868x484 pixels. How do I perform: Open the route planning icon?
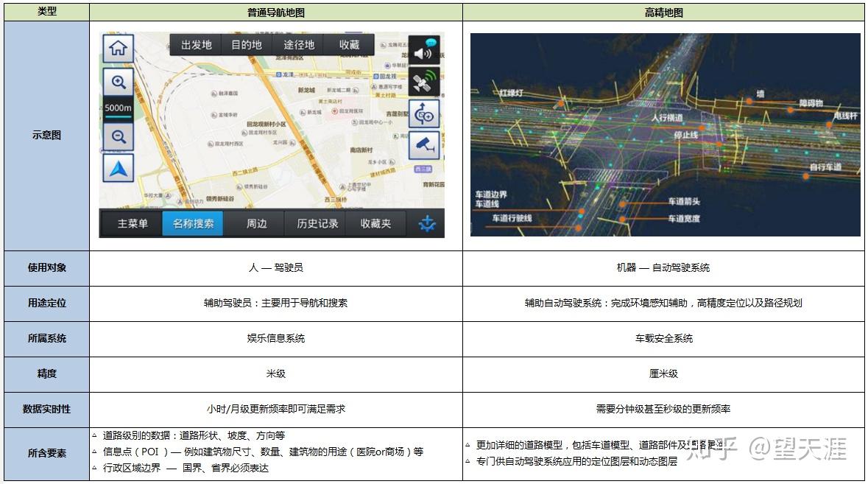pyautogui.click(x=424, y=112)
